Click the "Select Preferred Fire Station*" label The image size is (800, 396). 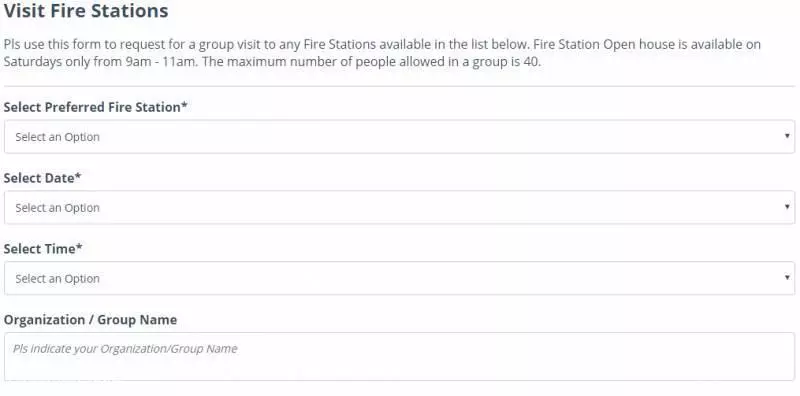click(95, 107)
